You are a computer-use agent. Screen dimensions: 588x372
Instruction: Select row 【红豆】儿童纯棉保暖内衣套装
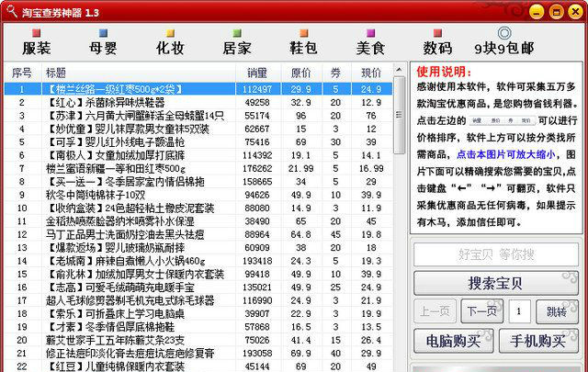tap(198, 366)
